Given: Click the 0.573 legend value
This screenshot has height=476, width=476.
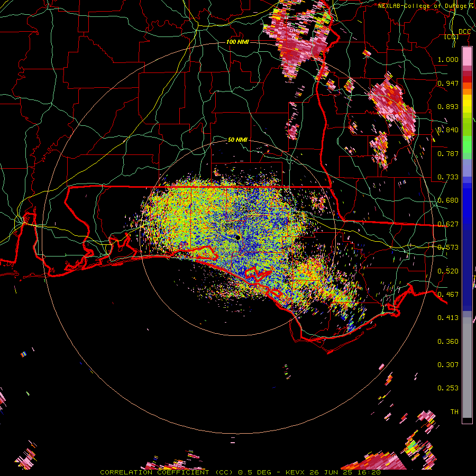Looking at the screenshot, I should [448, 248].
